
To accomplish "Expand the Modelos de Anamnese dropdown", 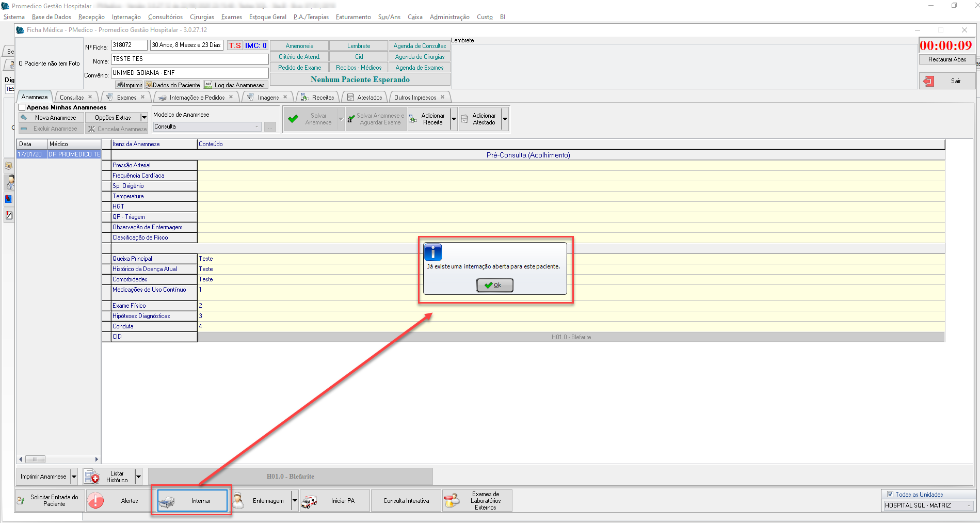I will point(257,127).
